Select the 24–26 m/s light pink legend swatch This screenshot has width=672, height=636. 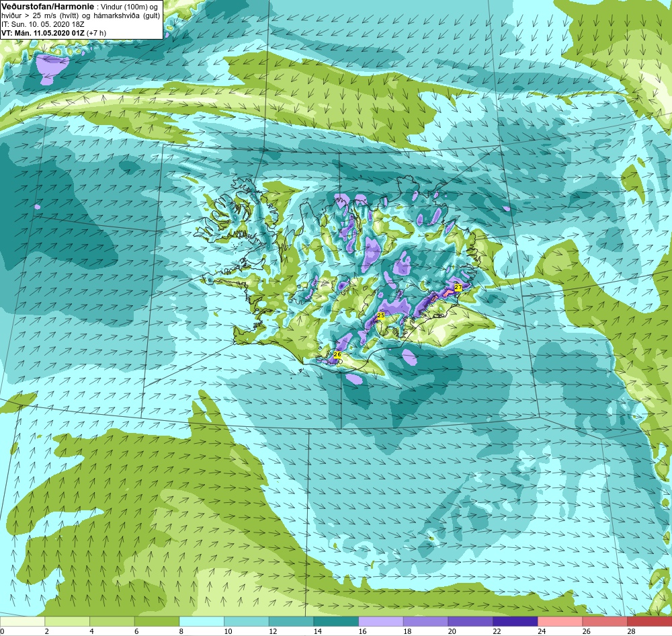pos(560,622)
